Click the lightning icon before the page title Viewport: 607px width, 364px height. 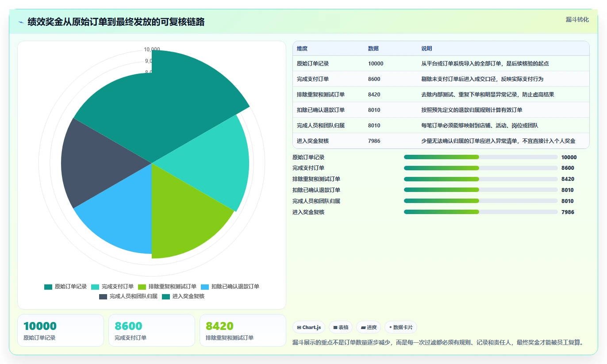click(x=21, y=22)
